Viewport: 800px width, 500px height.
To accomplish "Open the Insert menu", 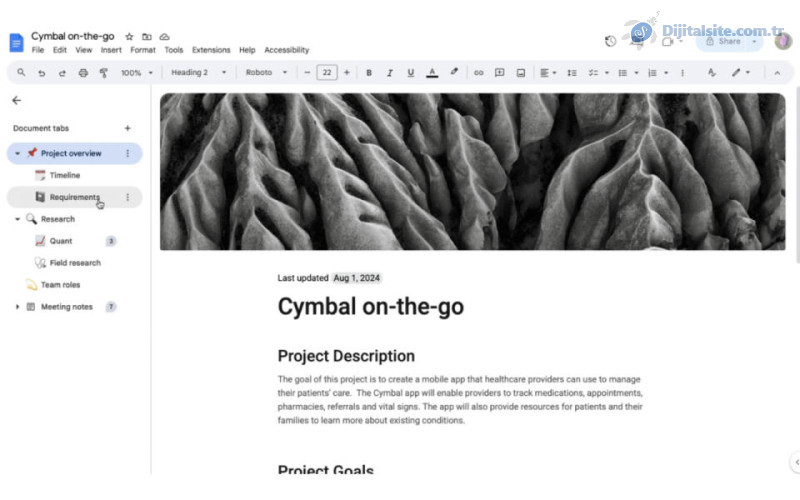I will point(111,50).
